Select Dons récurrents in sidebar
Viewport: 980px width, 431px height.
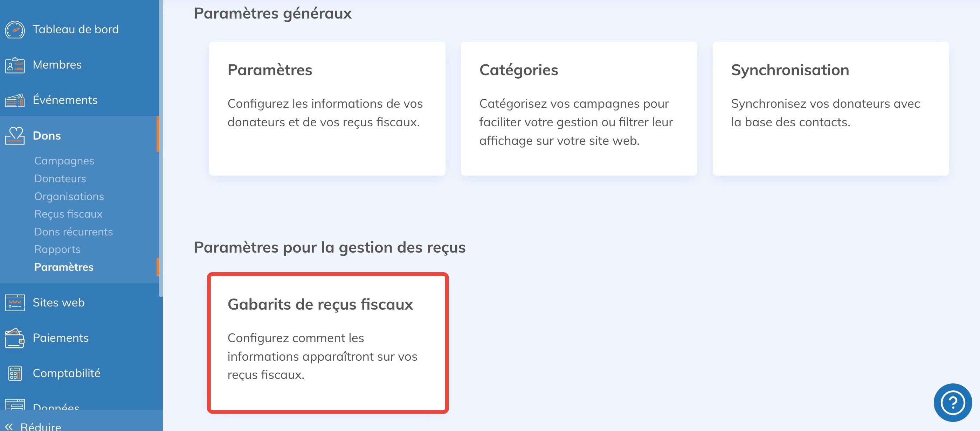pyautogui.click(x=74, y=232)
